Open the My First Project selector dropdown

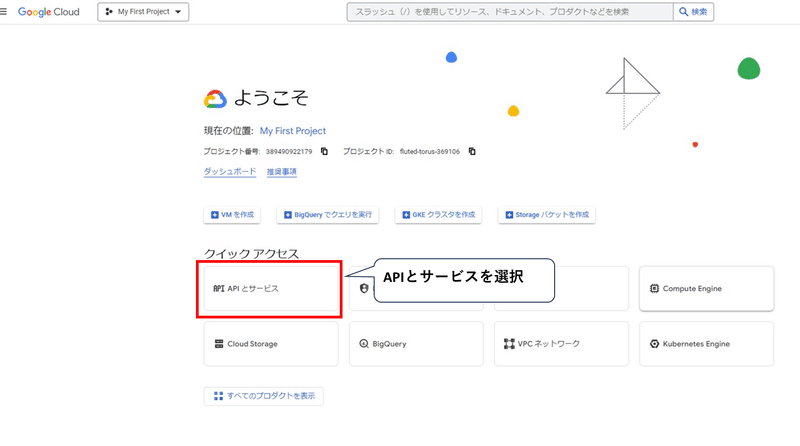(143, 12)
